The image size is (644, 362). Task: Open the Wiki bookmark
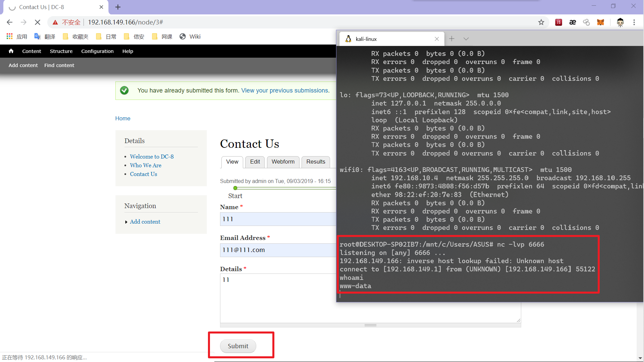coord(190,37)
